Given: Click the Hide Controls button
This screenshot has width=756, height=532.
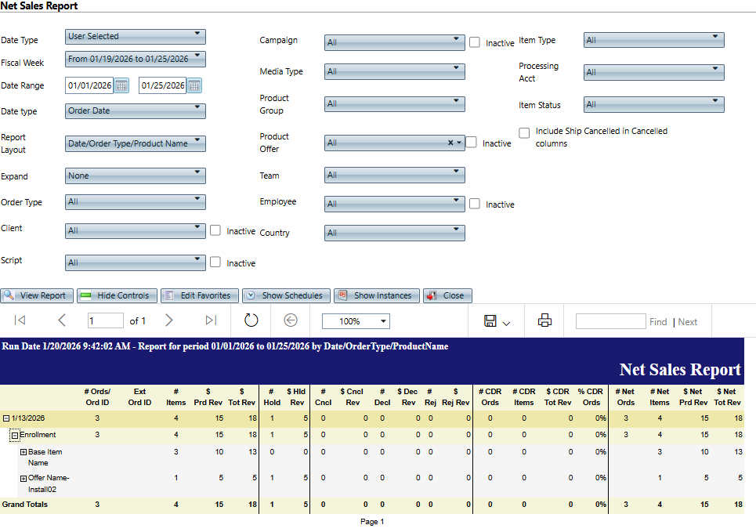Looking at the screenshot, I should click(x=118, y=295).
